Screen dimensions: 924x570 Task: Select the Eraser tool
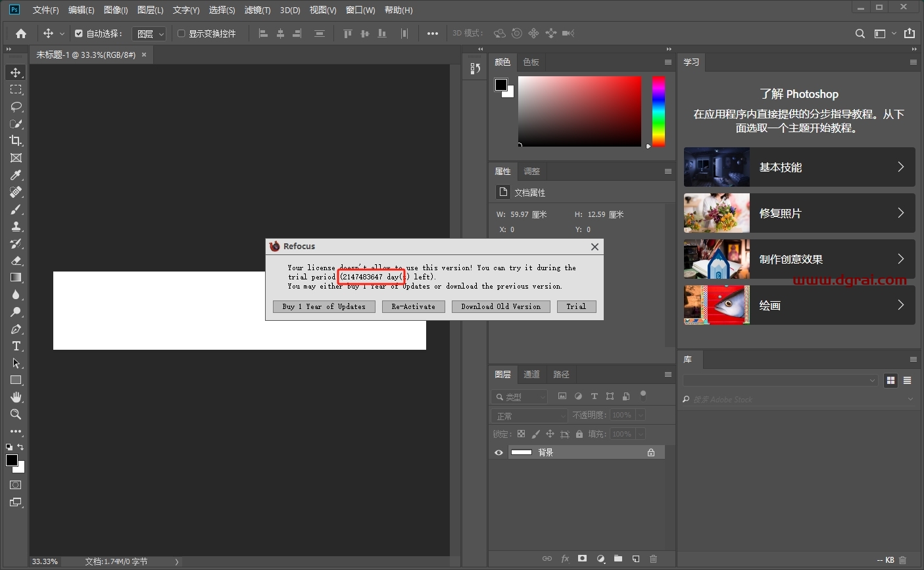(16, 260)
